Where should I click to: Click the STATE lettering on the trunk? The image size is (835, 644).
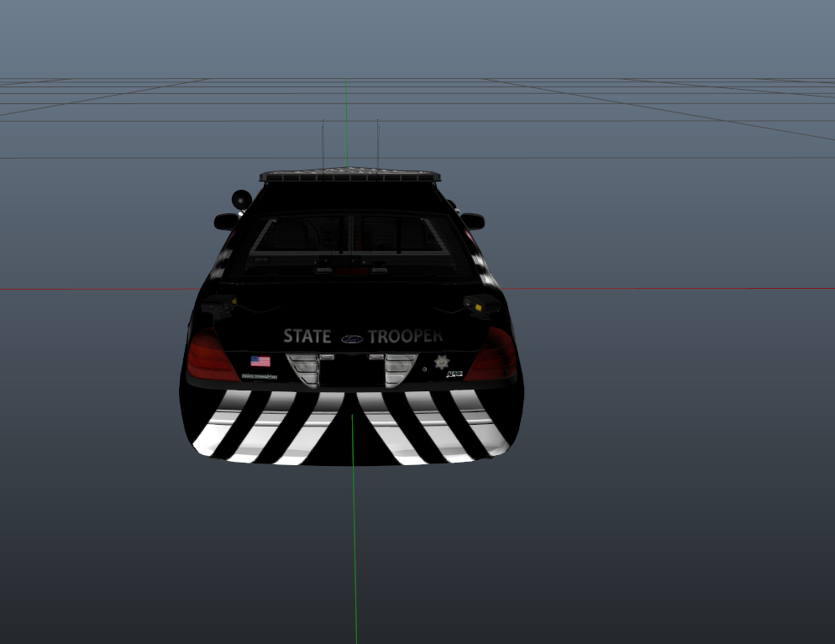coord(307,337)
